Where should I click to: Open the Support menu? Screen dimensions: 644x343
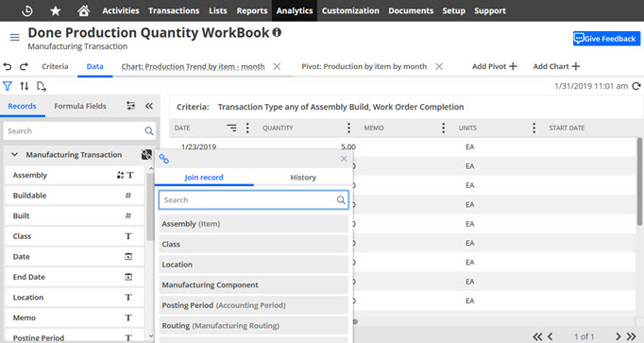tap(490, 10)
